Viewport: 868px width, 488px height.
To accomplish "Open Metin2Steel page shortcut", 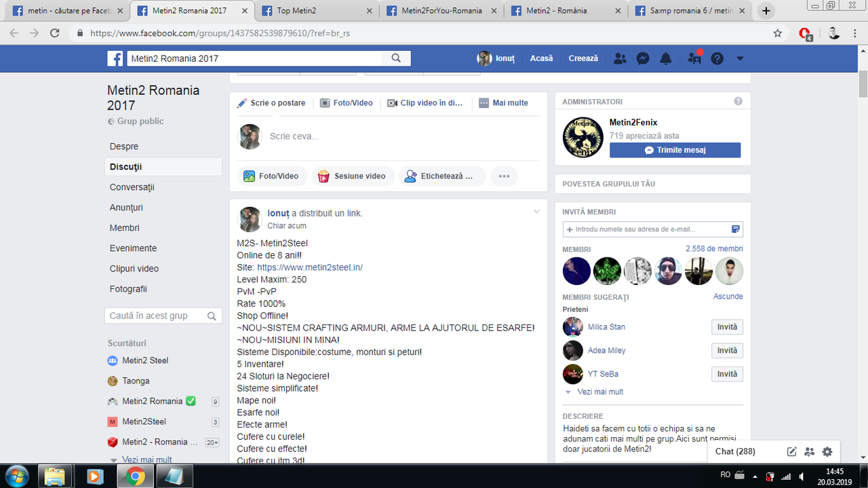I will pyautogui.click(x=144, y=421).
